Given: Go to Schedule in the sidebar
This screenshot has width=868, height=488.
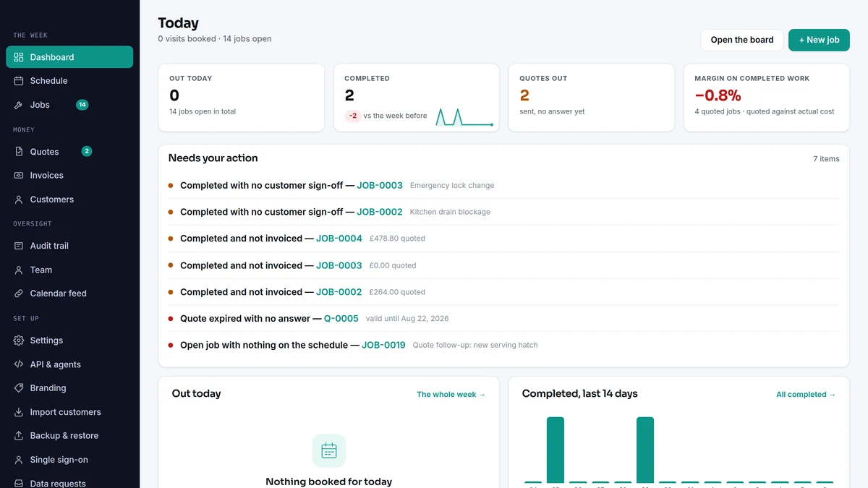Looking at the screenshot, I should (69, 81).
